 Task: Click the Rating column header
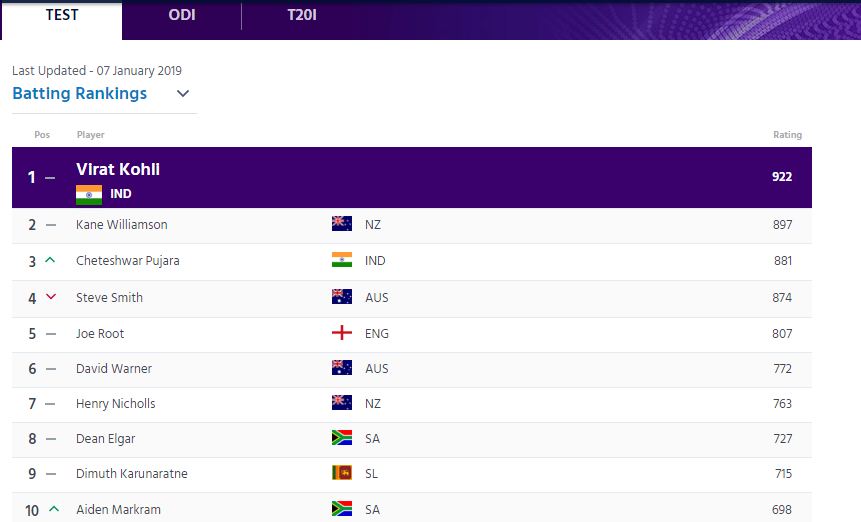point(787,134)
